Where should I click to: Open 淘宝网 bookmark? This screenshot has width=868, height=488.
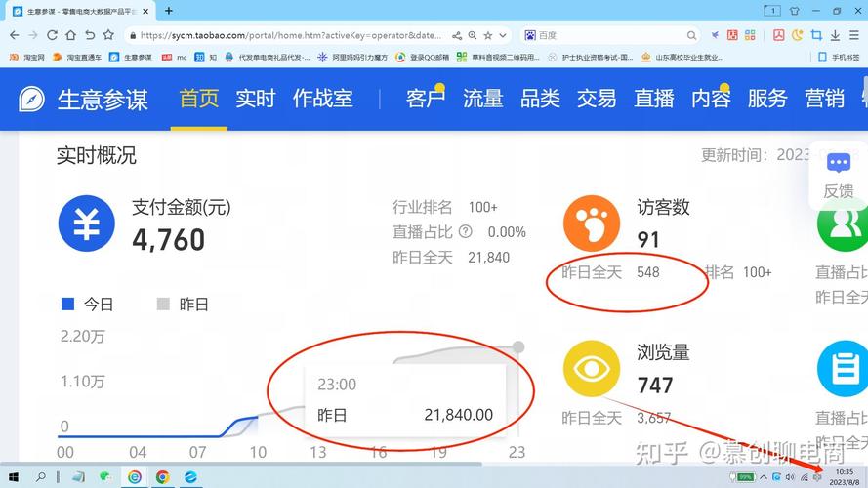27,57
